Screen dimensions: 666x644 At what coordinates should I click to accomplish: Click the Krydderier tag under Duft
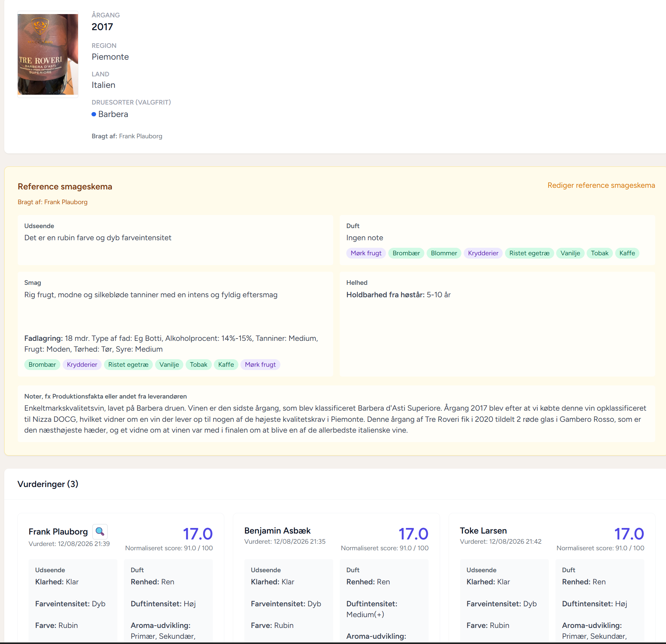click(x=483, y=253)
